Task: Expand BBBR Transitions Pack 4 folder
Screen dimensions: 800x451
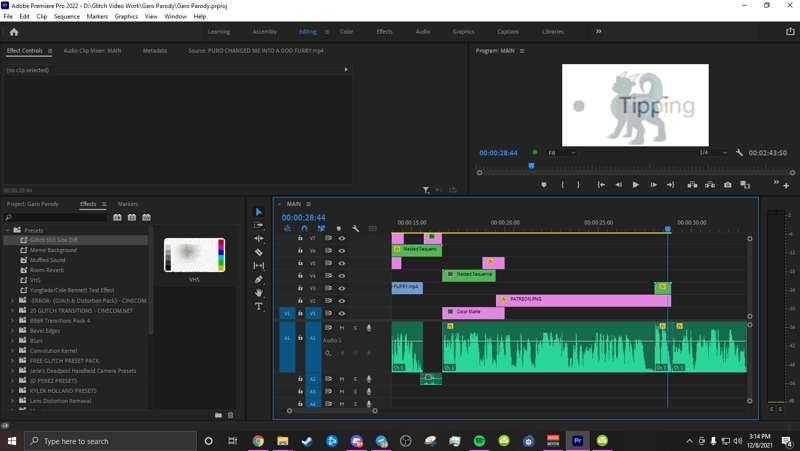Action: tap(12, 320)
